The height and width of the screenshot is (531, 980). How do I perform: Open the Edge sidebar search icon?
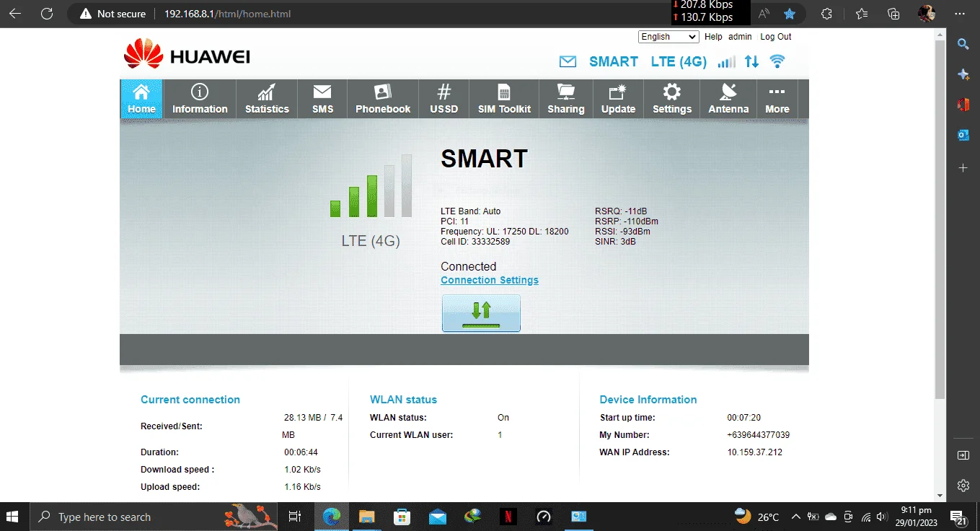(963, 45)
